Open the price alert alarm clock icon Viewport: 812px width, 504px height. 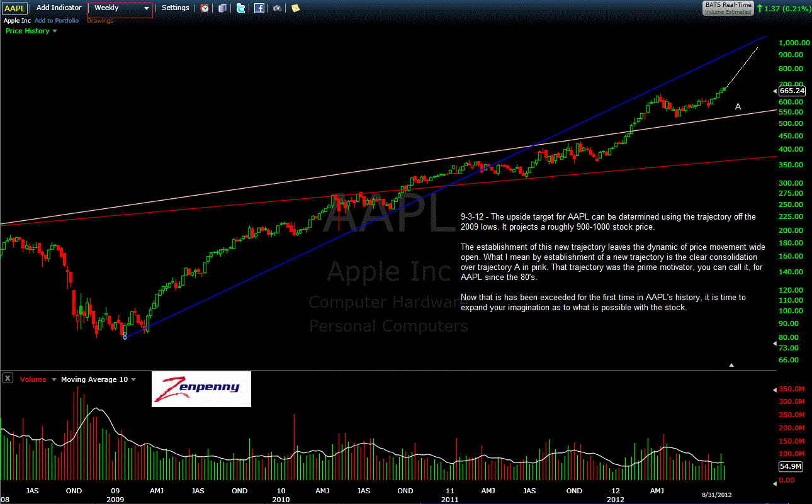tap(205, 8)
